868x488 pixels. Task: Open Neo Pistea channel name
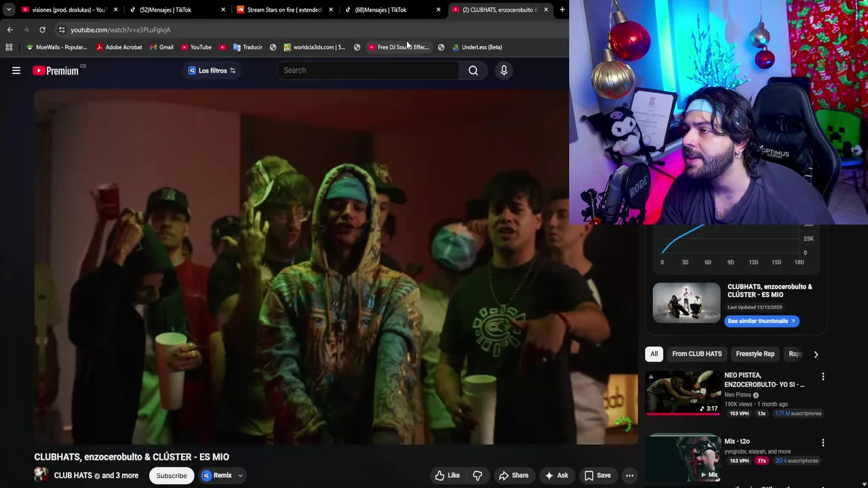click(738, 395)
